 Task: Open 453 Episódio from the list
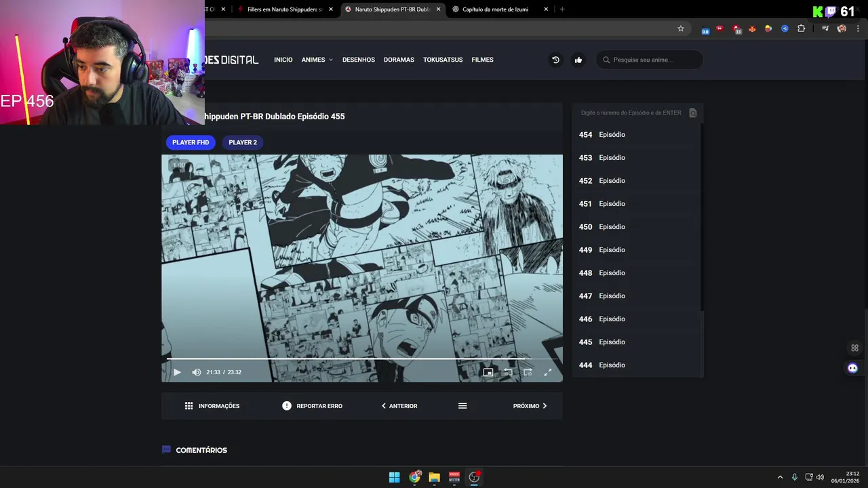pos(636,158)
